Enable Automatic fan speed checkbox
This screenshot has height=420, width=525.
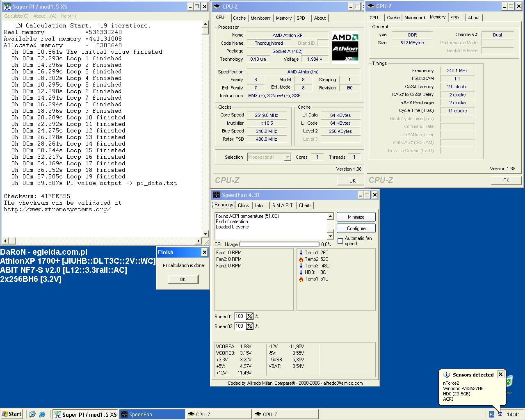point(340,241)
